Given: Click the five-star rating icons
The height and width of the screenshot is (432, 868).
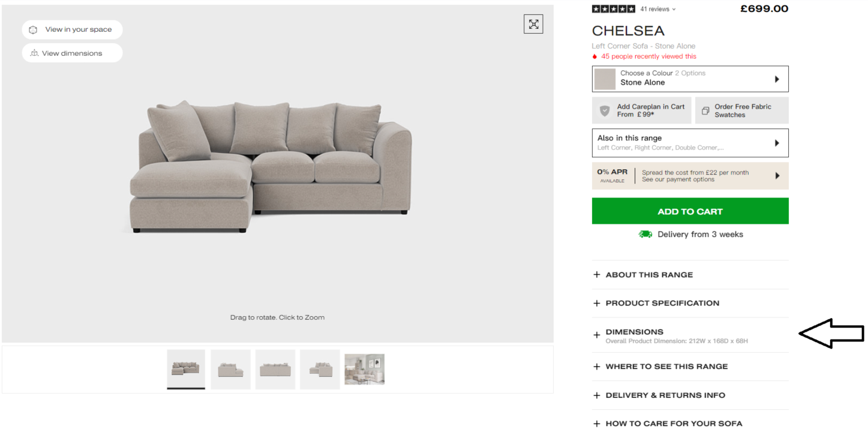Looking at the screenshot, I should pos(613,9).
